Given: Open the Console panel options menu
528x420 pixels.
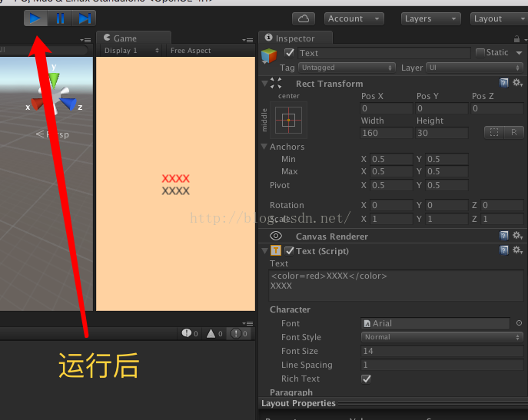Looking at the screenshot, I should click(x=247, y=324).
